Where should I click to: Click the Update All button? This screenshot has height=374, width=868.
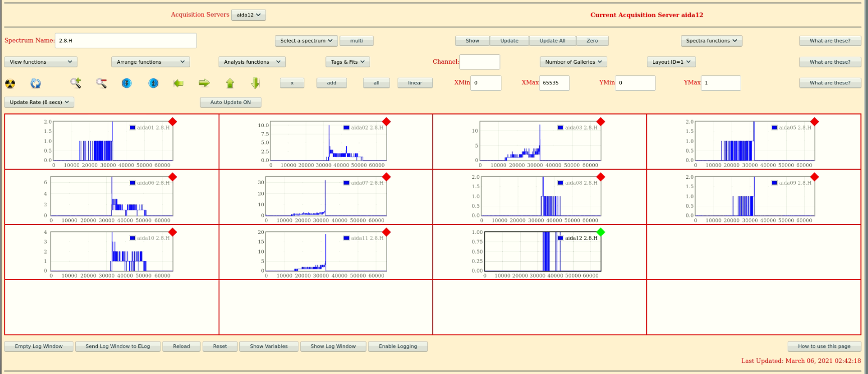552,41
